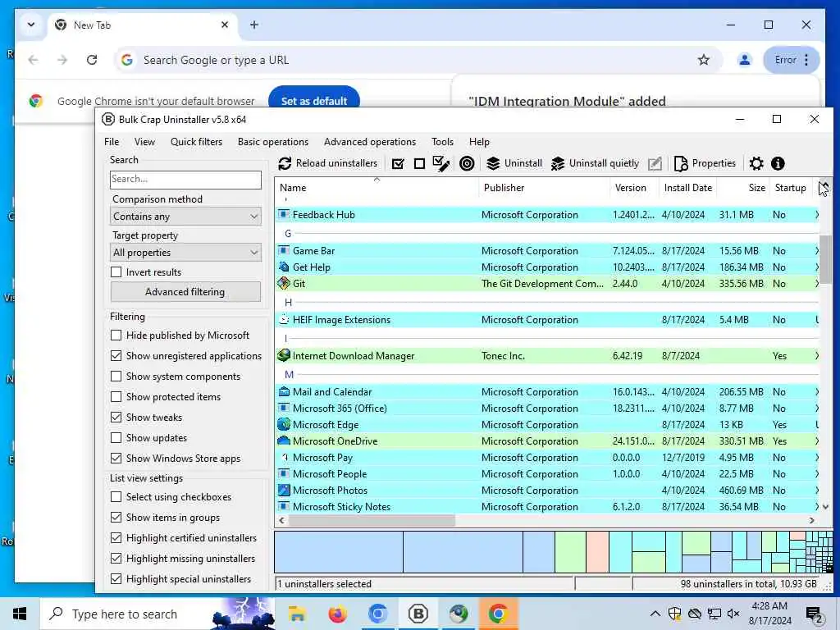Screen dimensions: 840x630
Task: Sort by the Install Date column header
Action: point(687,188)
